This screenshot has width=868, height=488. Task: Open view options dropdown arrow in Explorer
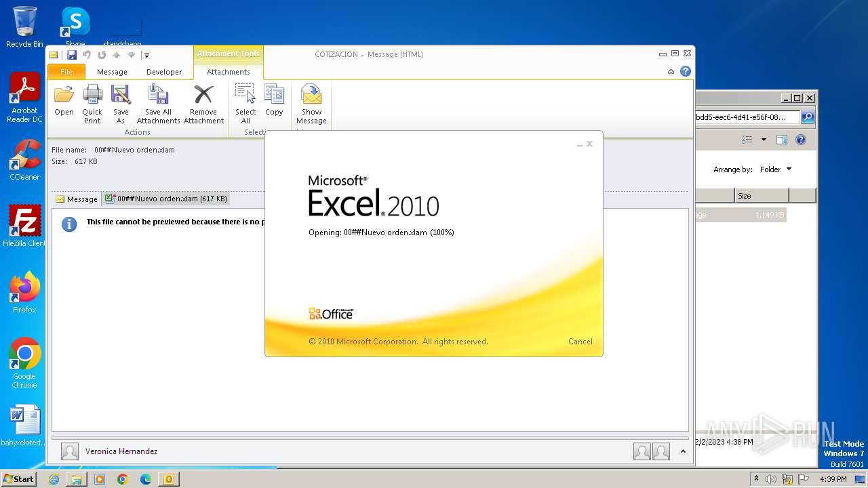point(764,140)
